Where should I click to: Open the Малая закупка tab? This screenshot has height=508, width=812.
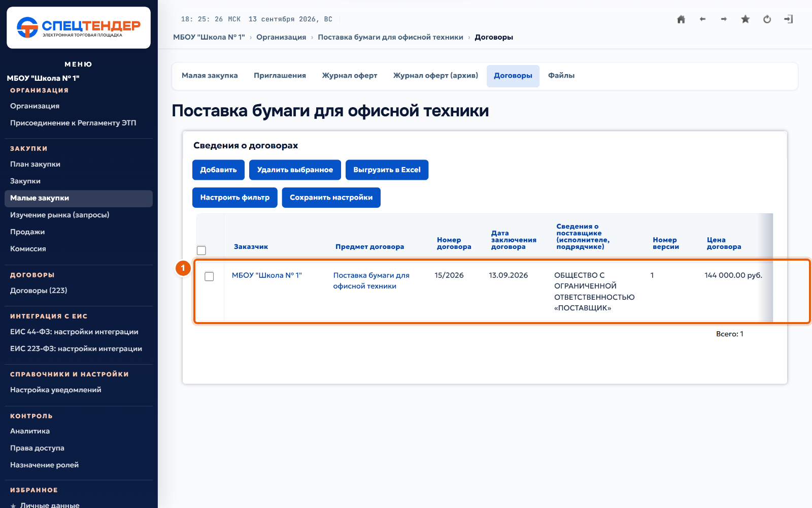tap(210, 76)
